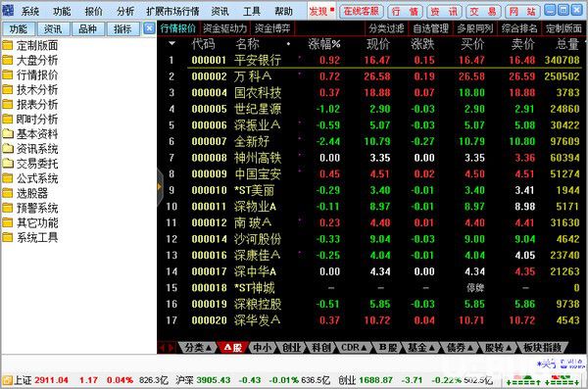Open the 扩展市场行情 menu
Viewport: 588px width, 389px height.
[172, 11]
